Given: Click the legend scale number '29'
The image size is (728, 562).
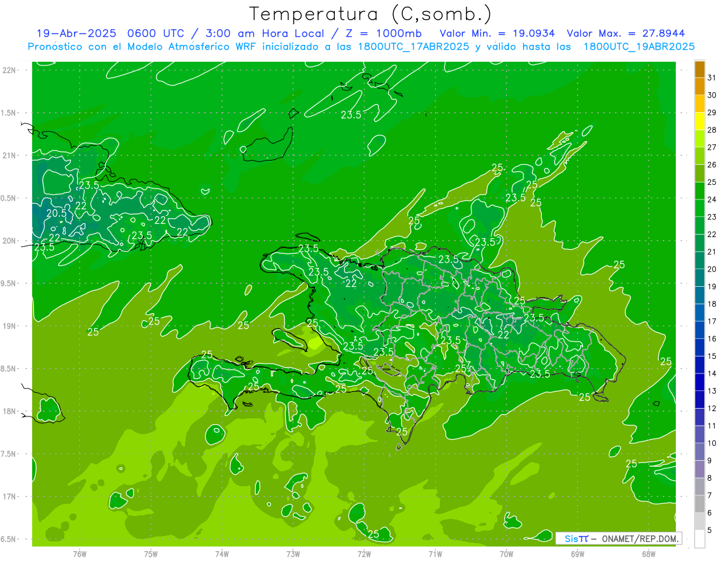Looking at the screenshot, I should pos(712,112).
